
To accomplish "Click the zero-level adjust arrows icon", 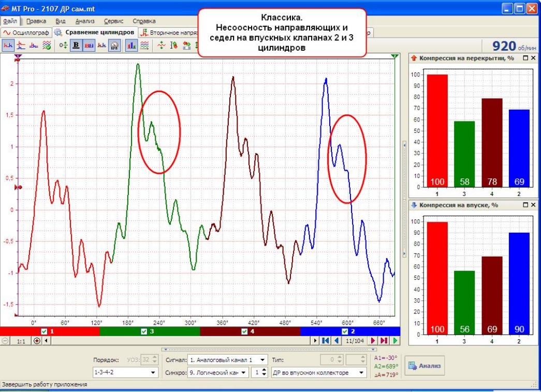I will pos(63,45).
